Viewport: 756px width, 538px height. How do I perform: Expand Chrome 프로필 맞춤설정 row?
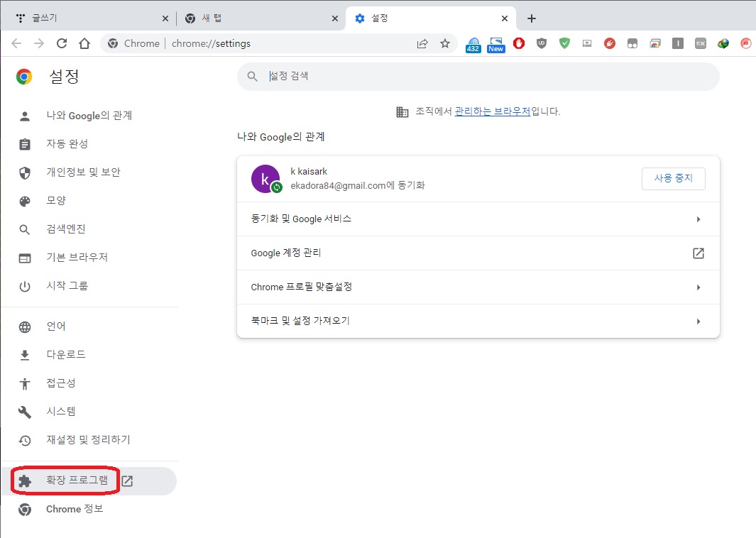478,287
